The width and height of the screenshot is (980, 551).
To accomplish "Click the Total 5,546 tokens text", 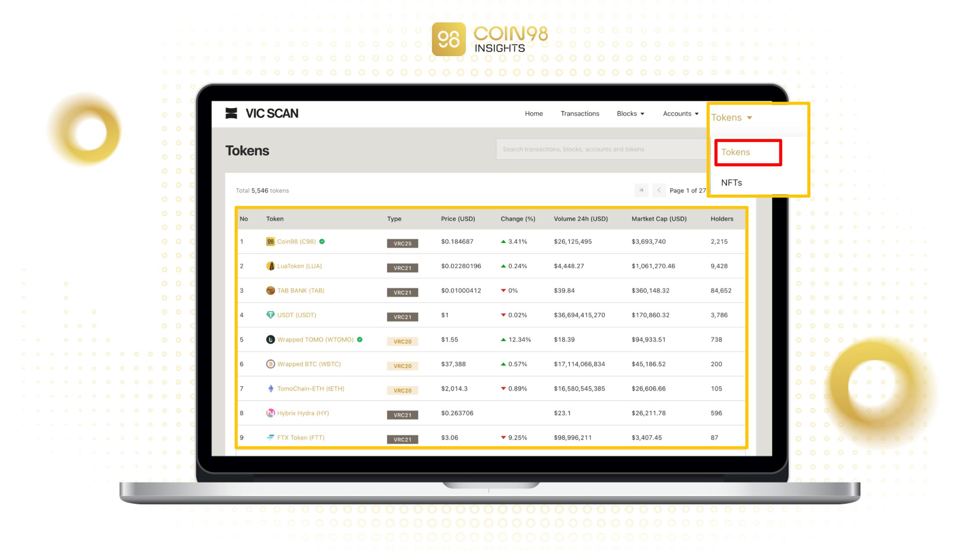I will click(262, 191).
